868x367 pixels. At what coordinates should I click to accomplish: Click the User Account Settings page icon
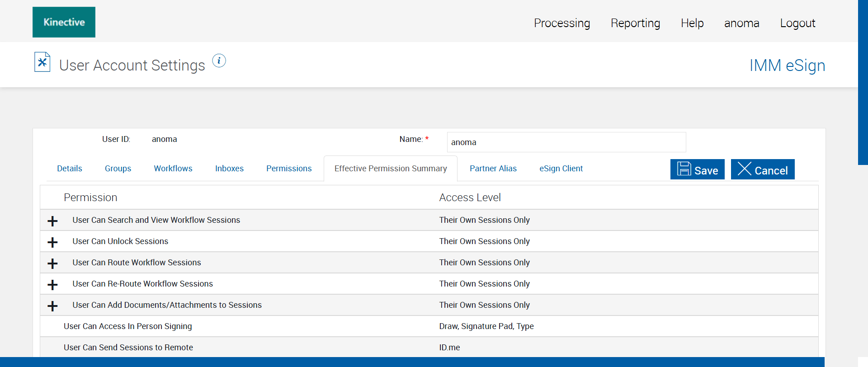42,62
